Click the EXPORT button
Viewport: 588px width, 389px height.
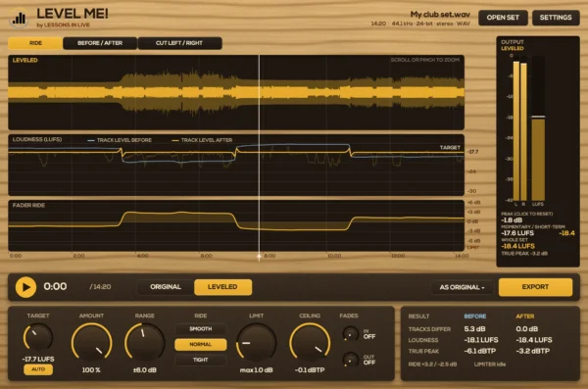pyautogui.click(x=535, y=287)
